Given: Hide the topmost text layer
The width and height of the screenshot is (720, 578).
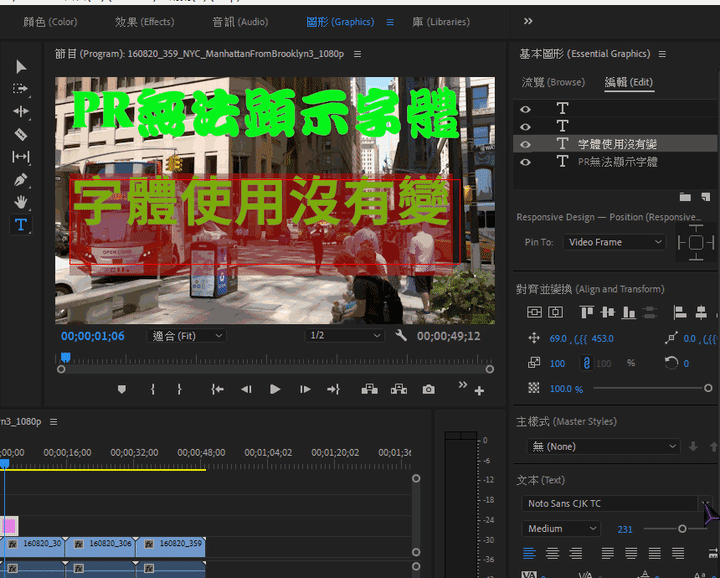Looking at the screenshot, I should click(x=525, y=109).
